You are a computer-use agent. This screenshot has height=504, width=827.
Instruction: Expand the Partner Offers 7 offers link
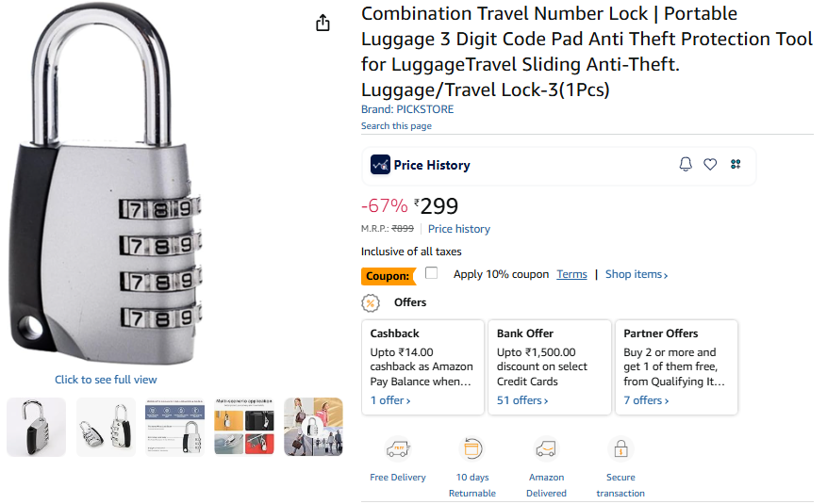point(646,400)
